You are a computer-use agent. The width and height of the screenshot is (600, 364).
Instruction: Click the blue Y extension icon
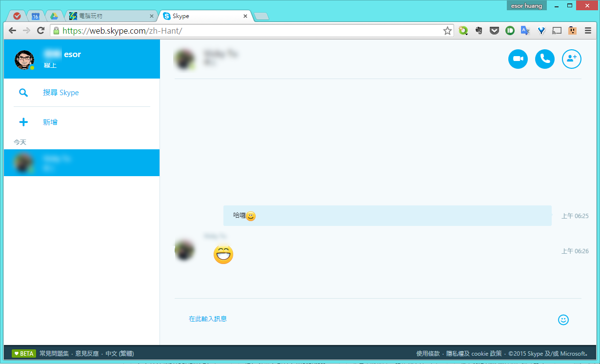[x=541, y=30]
